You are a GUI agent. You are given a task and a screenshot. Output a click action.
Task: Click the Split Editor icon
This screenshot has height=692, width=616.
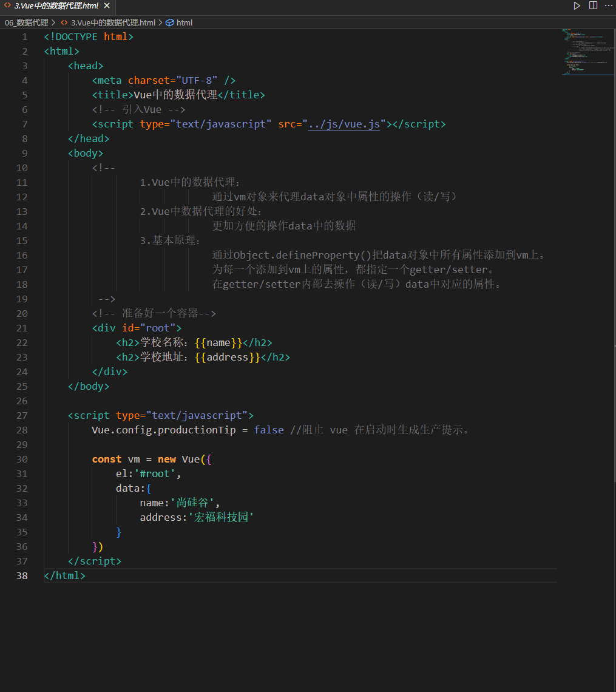tap(593, 5)
